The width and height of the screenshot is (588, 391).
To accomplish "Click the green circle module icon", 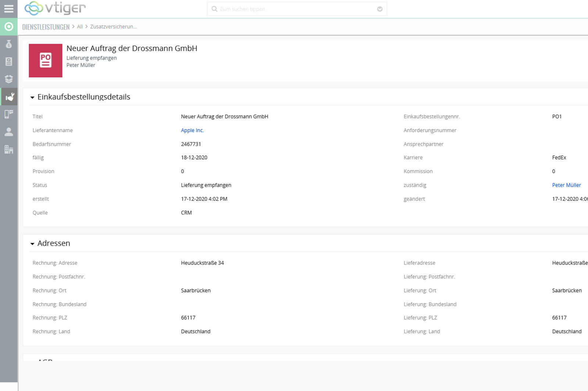I will [9, 26].
